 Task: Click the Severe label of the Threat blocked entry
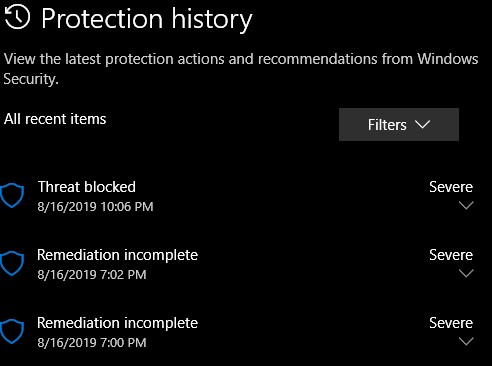tap(451, 187)
